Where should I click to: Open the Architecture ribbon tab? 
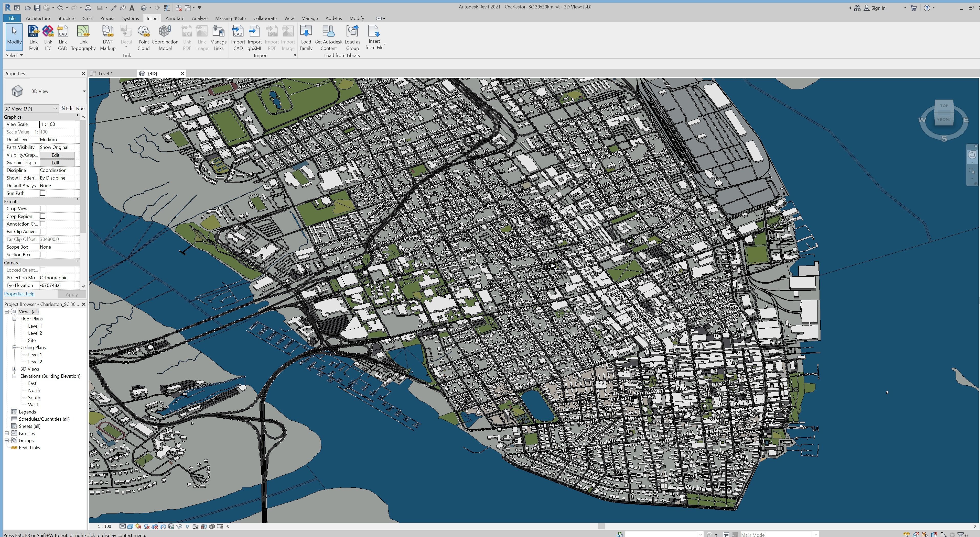pos(38,18)
